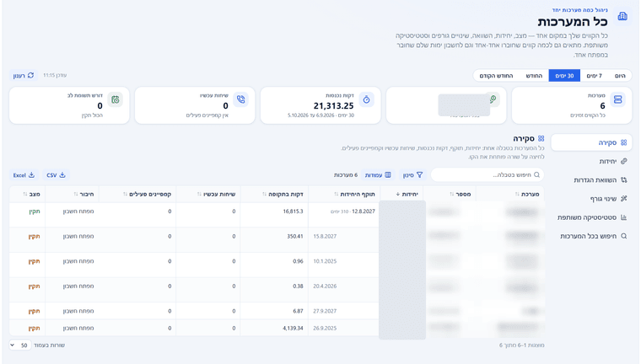Select the החודש time range tab
The width and height of the screenshot is (641, 364).
tap(534, 76)
